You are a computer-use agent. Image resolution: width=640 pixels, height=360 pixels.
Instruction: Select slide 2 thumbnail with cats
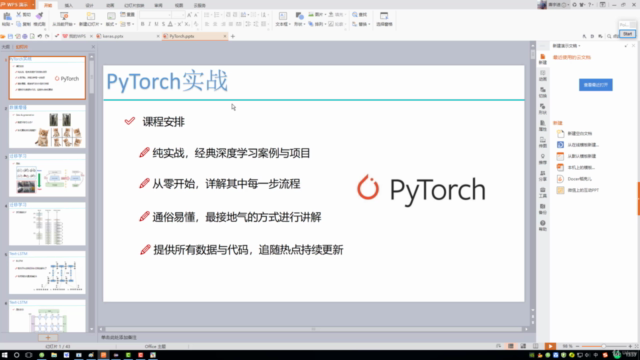coord(47,127)
